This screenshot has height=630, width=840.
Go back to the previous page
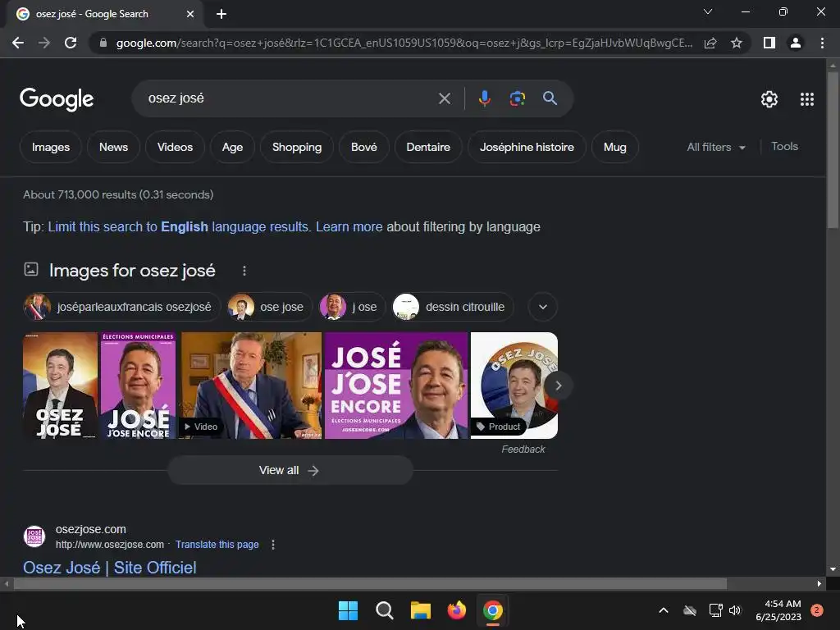point(18,43)
